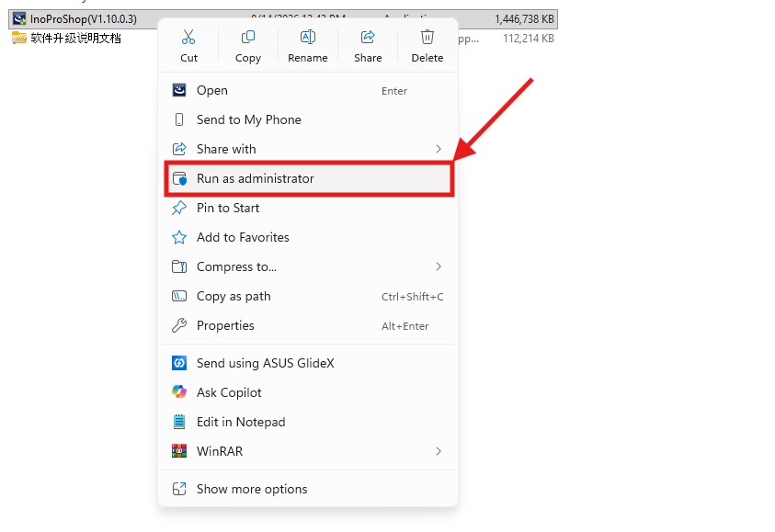Click Pin to Start pin icon
The image size is (775, 532).
(x=179, y=208)
